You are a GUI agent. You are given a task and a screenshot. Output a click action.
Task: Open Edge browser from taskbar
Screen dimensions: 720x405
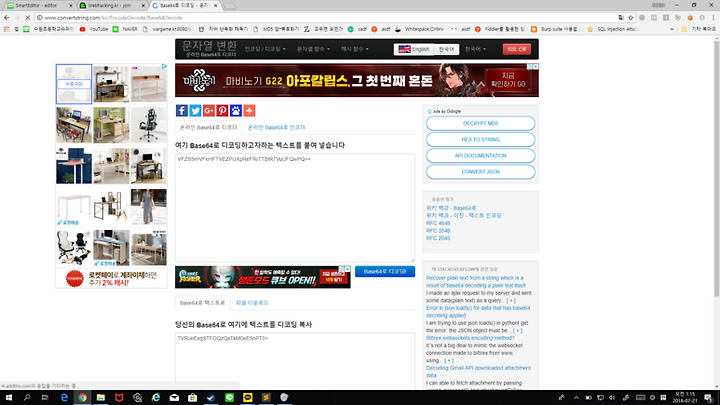(x=64, y=398)
